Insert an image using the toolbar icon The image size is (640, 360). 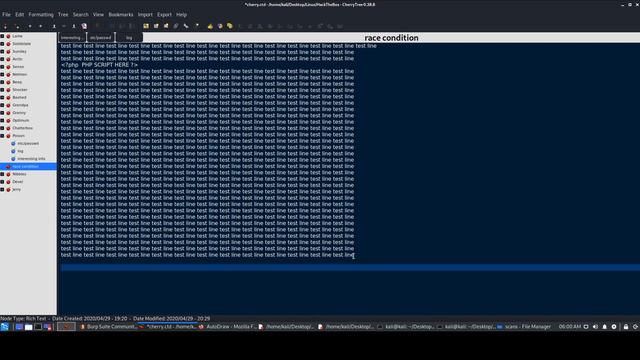point(146,26)
